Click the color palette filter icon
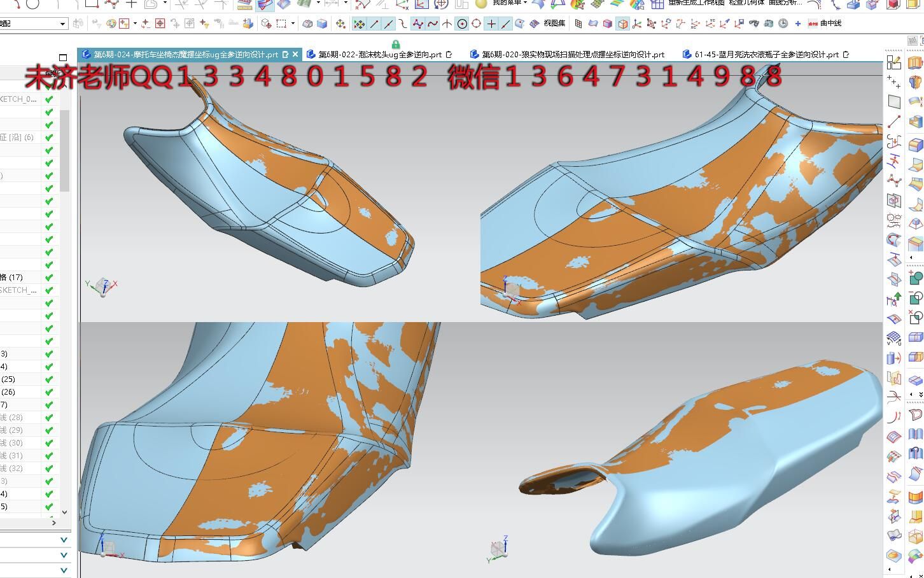 111,24
